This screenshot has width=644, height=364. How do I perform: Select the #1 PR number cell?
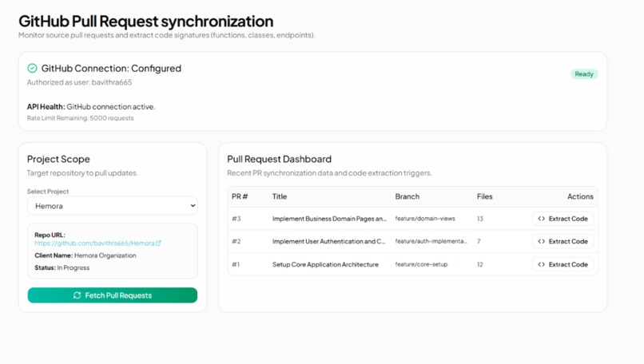tap(236, 264)
